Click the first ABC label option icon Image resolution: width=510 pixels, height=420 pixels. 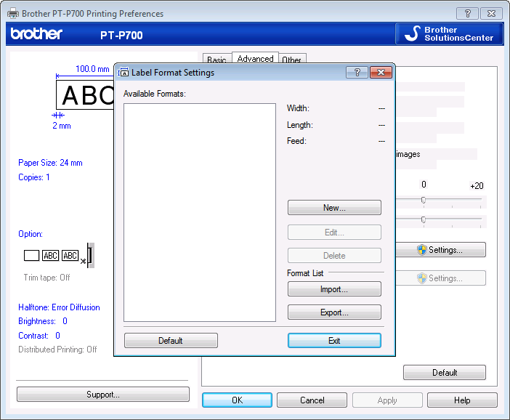coord(51,255)
